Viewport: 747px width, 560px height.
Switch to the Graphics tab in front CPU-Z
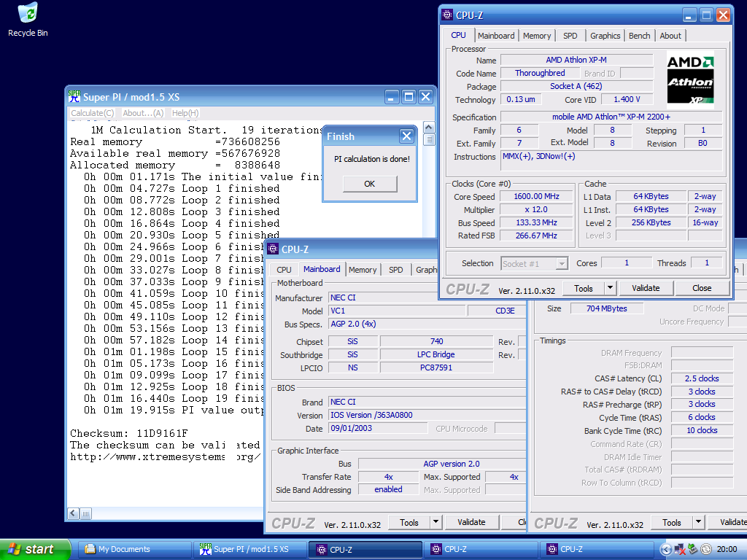(x=605, y=36)
